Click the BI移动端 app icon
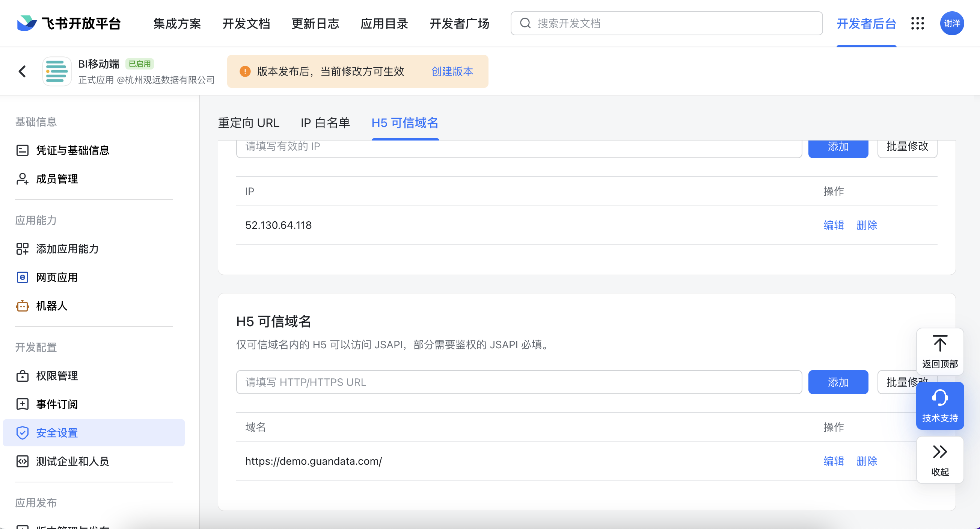The image size is (980, 529). (57, 71)
